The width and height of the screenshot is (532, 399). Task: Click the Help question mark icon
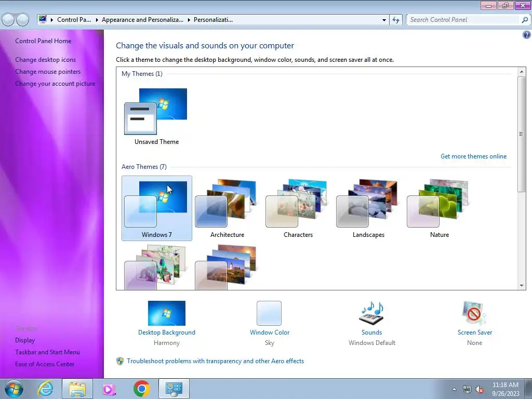click(527, 35)
